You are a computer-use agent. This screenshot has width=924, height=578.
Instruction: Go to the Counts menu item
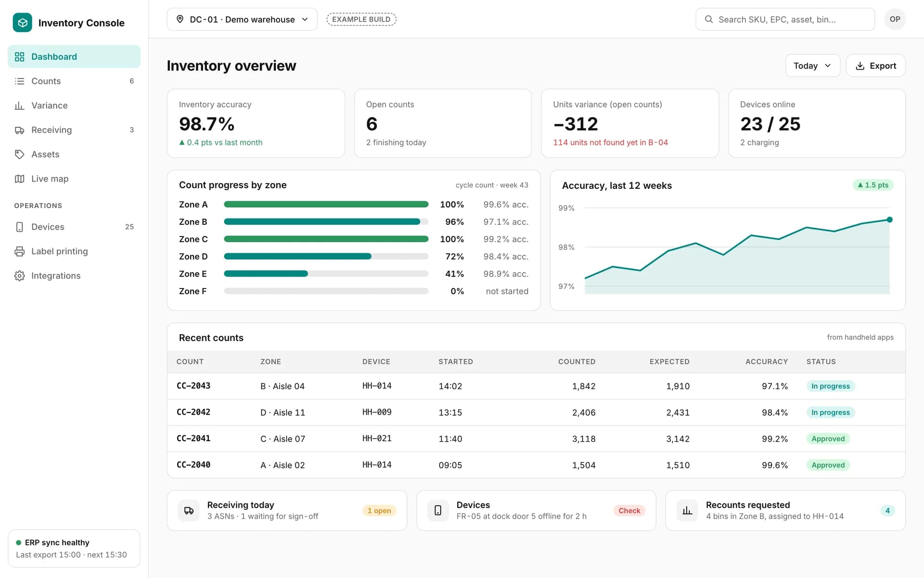[x=74, y=81]
